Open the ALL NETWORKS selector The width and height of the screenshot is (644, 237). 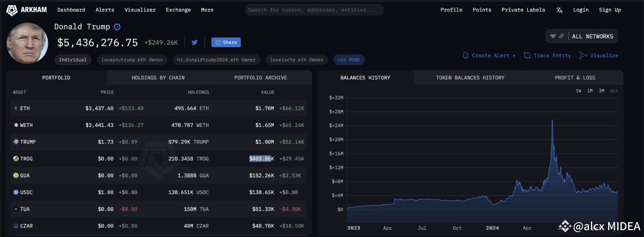click(582, 36)
